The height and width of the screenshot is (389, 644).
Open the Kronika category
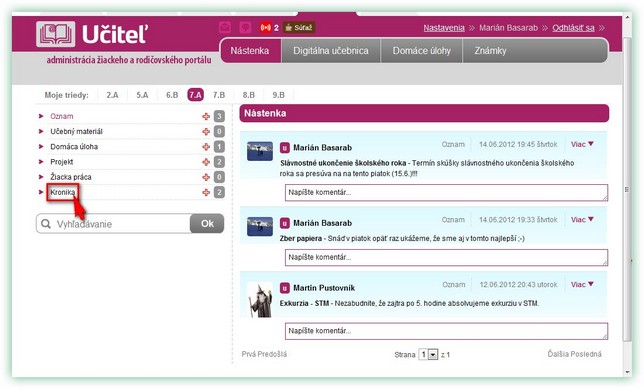pos(62,192)
